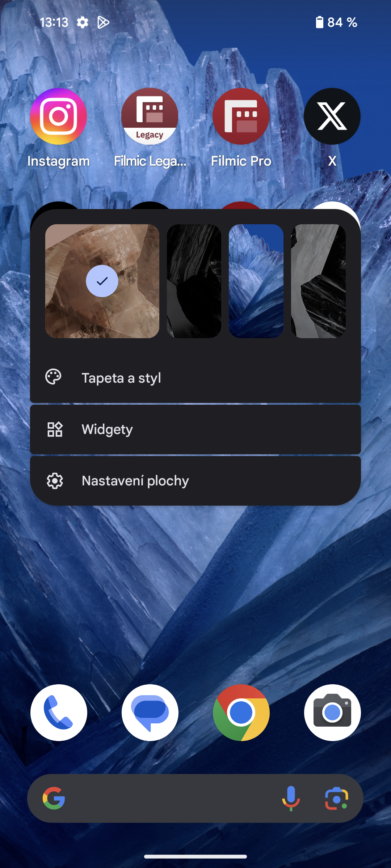Tap the Google G logo

tap(54, 798)
